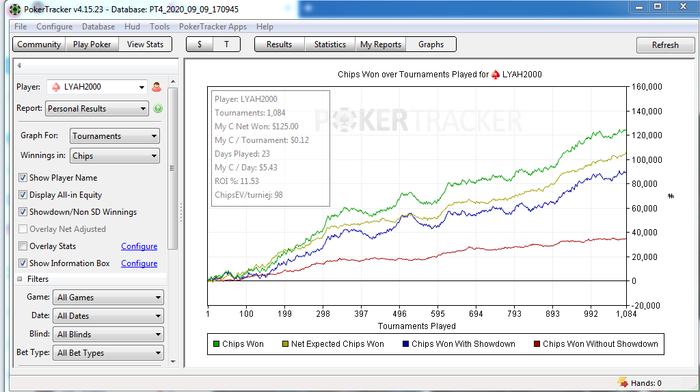Toggle Show Information Box checkbox

(x=23, y=263)
